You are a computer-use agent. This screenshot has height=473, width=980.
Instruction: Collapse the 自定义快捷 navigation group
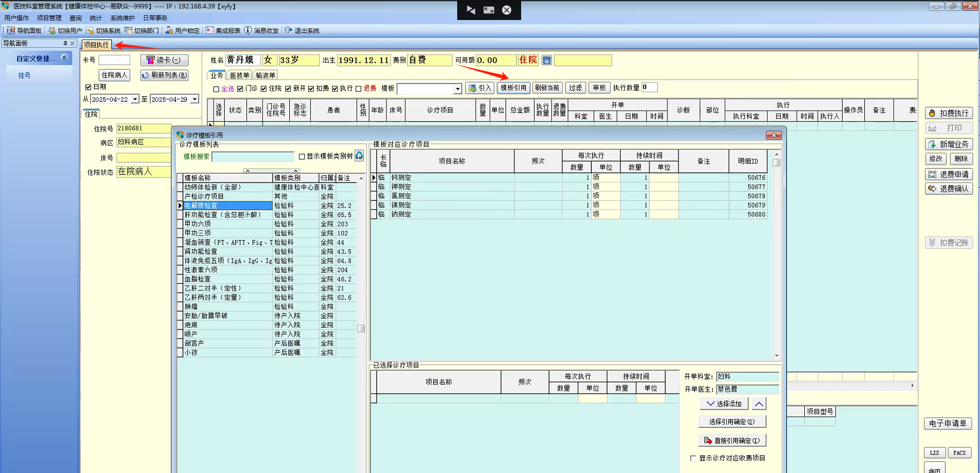(64, 58)
